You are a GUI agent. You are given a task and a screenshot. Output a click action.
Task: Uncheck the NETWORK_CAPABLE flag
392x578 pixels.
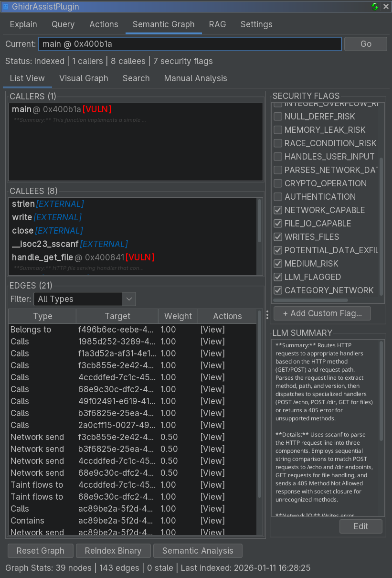[x=278, y=210]
